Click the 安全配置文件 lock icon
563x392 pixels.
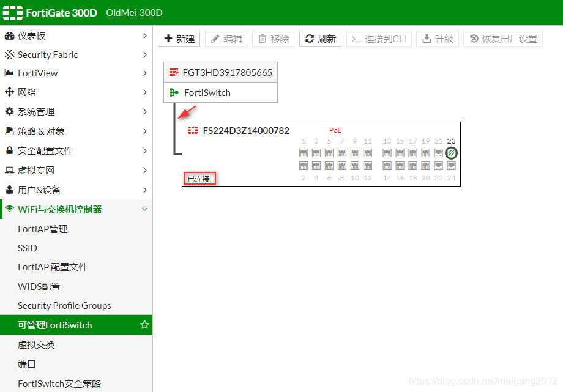point(9,150)
